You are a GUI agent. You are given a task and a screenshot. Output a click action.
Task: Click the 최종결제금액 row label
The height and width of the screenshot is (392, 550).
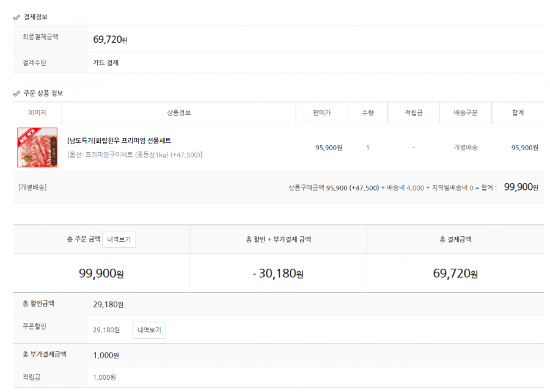point(41,37)
